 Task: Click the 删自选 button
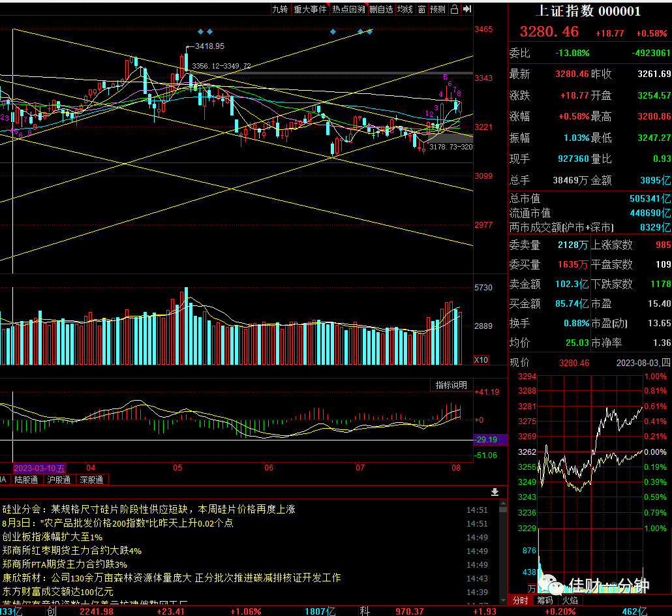(382, 9)
